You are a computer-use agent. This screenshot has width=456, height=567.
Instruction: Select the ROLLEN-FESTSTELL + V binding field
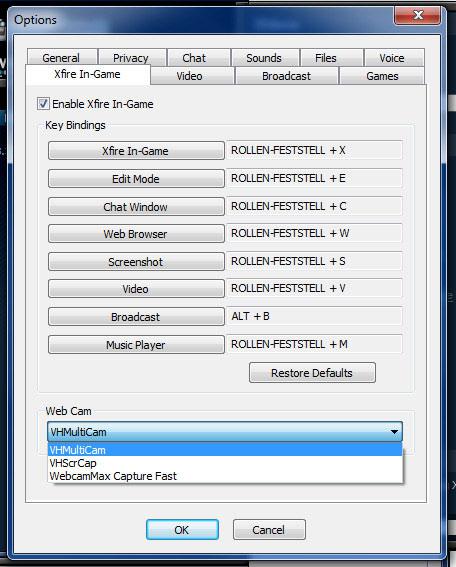click(x=314, y=288)
